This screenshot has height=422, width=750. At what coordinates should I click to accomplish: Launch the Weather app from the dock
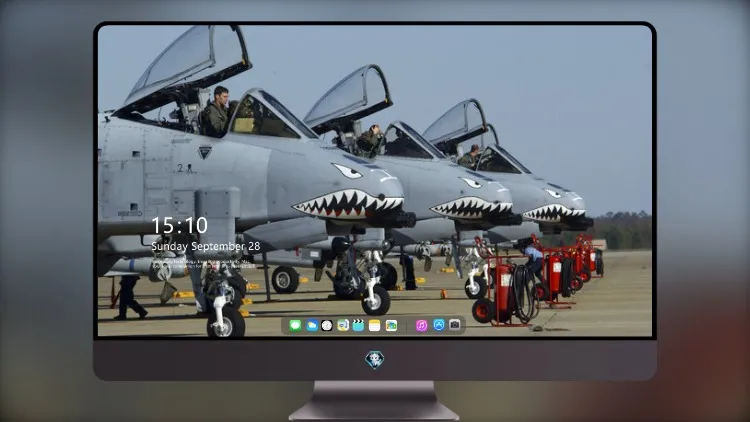311,325
